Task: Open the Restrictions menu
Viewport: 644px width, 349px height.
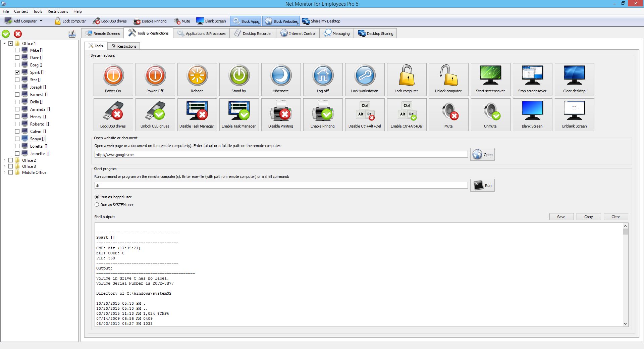Action: click(x=58, y=11)
